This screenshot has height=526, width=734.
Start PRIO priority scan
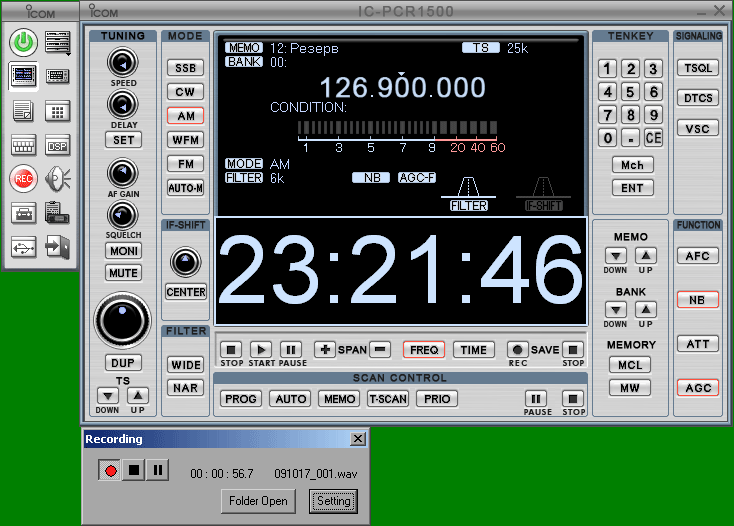click(437, 399)
